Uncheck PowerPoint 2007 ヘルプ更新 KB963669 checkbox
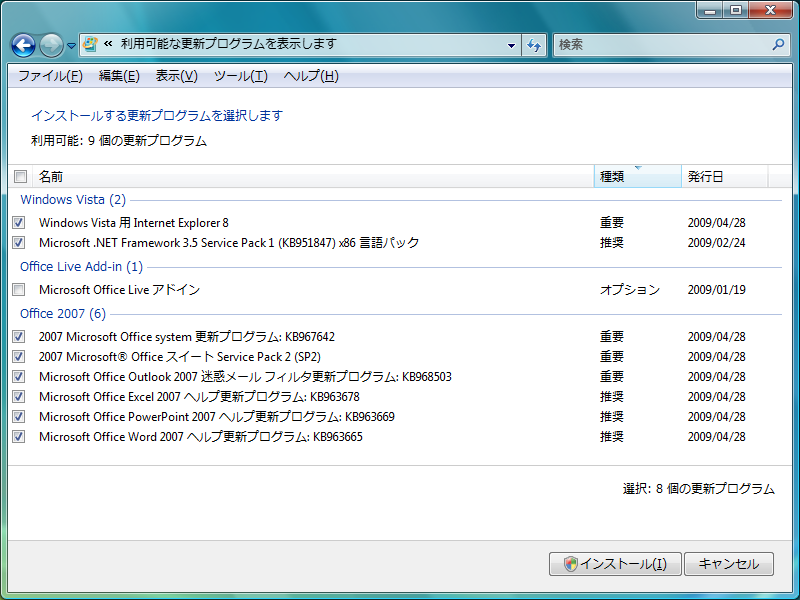The image size is (800, 600). (x=18, y=416)
